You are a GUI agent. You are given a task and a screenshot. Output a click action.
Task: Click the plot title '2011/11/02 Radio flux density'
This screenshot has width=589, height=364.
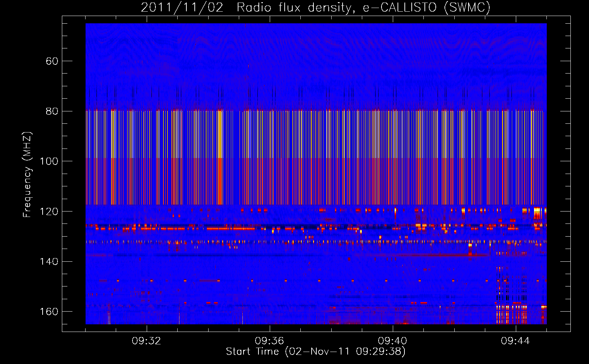[316, 7]
